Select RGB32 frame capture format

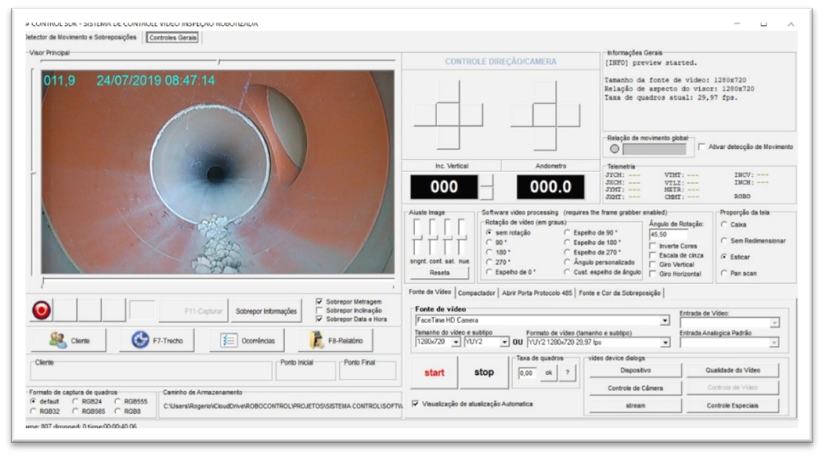[x=33, y=411]
